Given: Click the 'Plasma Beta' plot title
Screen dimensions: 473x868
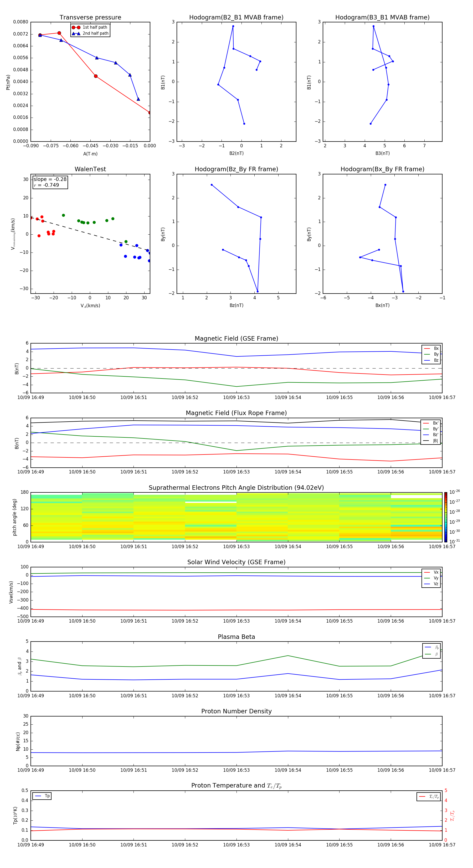Looking at the screenshot, I should point(236,637).
